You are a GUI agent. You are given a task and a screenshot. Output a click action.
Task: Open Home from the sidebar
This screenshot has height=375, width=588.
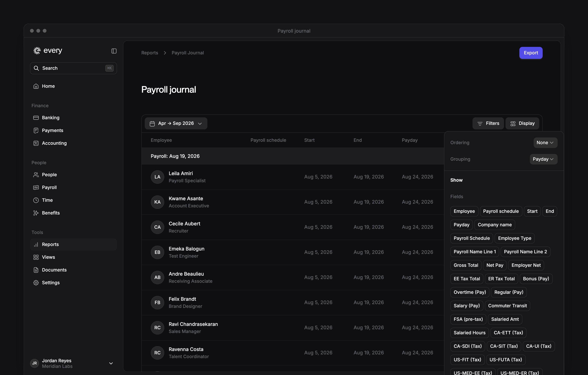[73, 86]
